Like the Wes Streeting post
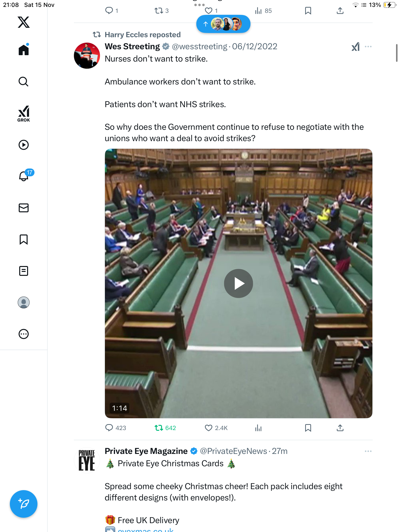This screenshot has height=532, width=399. pos(209,428)
